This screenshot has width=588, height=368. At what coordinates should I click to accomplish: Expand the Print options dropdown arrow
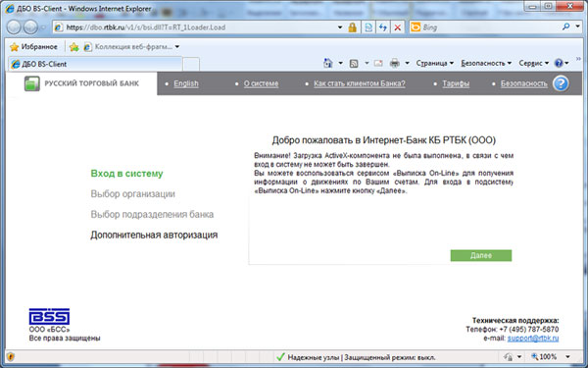407,63
